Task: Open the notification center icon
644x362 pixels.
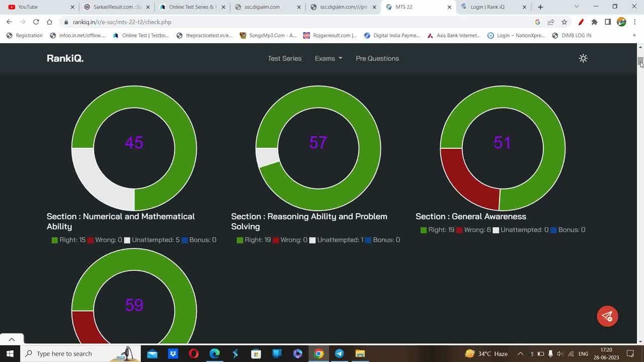Action: pyautogui.click(x=630, y=354)
